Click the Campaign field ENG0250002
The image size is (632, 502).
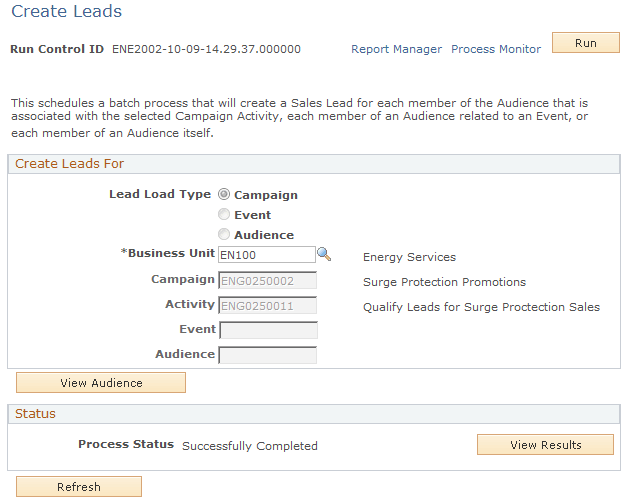[x=268, y=281]
